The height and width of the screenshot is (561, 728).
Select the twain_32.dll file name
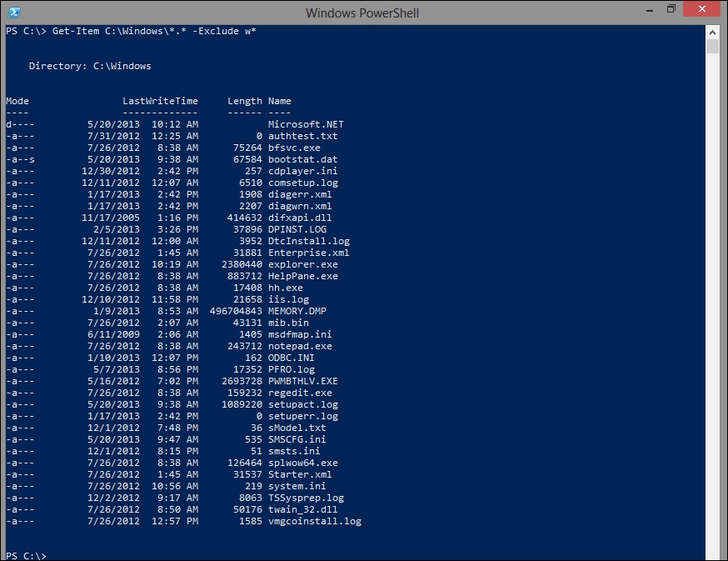302,509
